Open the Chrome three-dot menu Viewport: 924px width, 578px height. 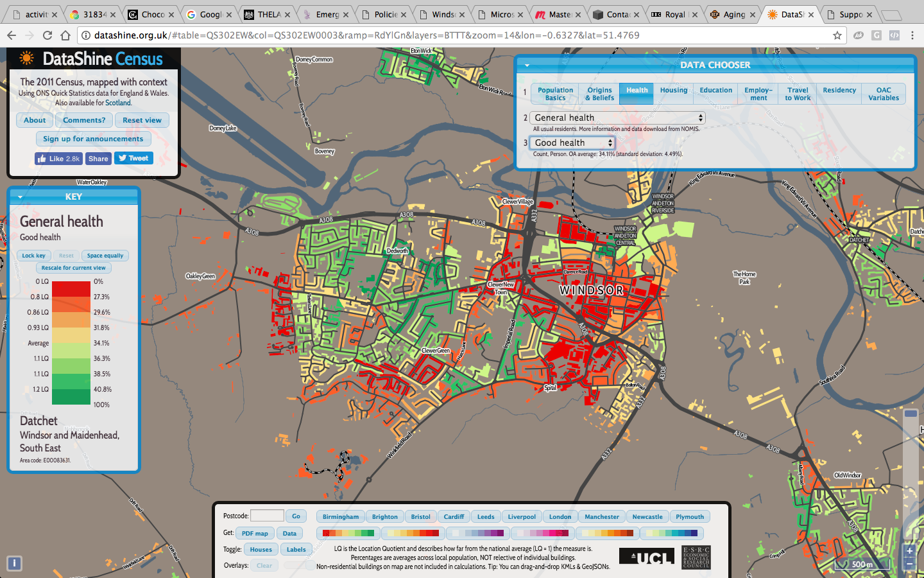(912, 35)
